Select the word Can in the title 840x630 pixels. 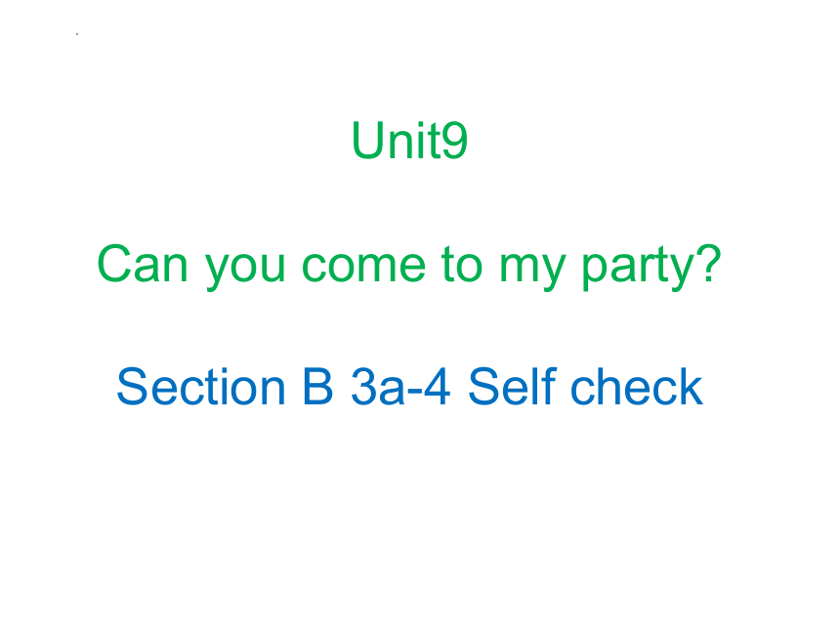click(143, 264)
